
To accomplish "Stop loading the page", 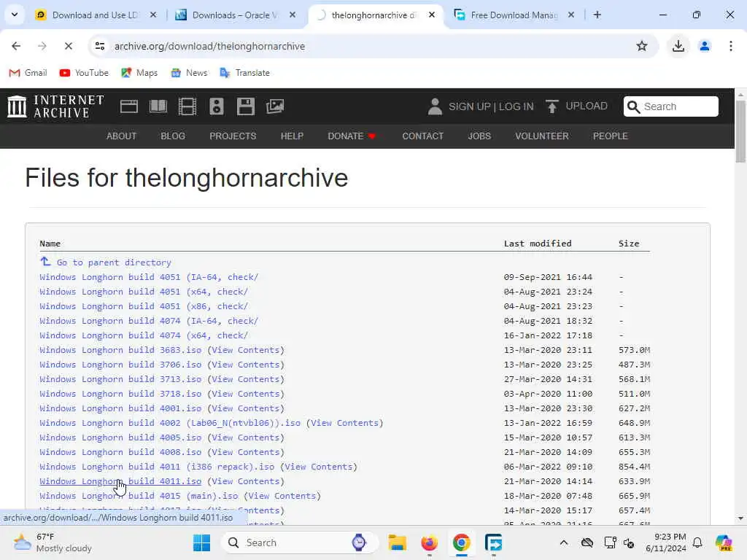I will pos(68,46).
